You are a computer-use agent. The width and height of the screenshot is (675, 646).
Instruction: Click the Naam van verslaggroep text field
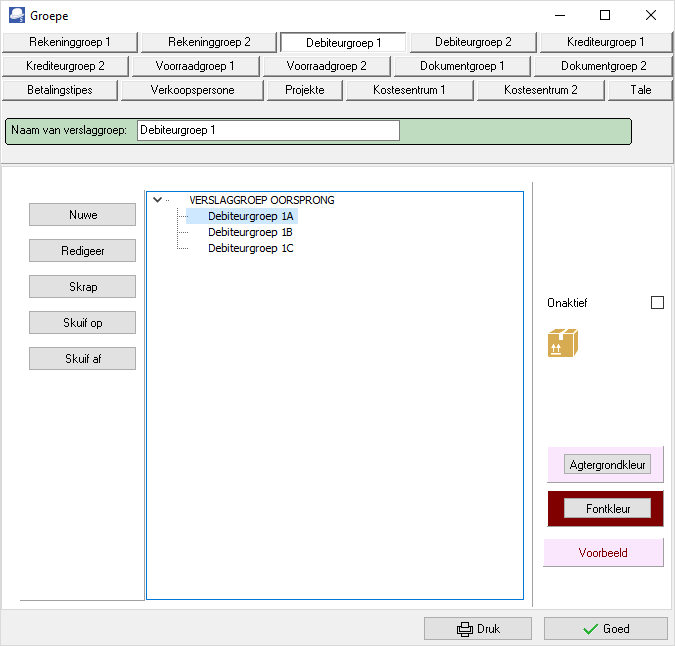point(267,131)
